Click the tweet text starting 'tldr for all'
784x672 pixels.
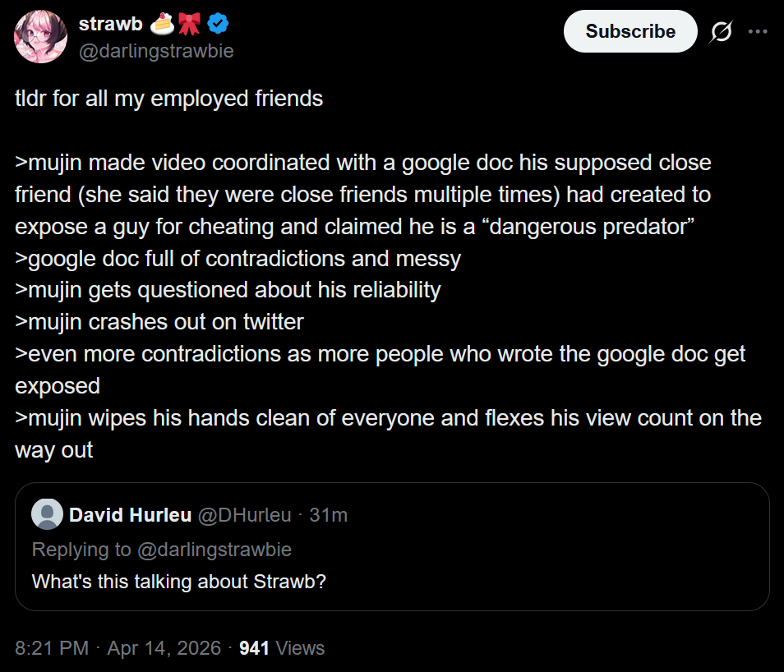pyautogui.click(x=168, y=99)
